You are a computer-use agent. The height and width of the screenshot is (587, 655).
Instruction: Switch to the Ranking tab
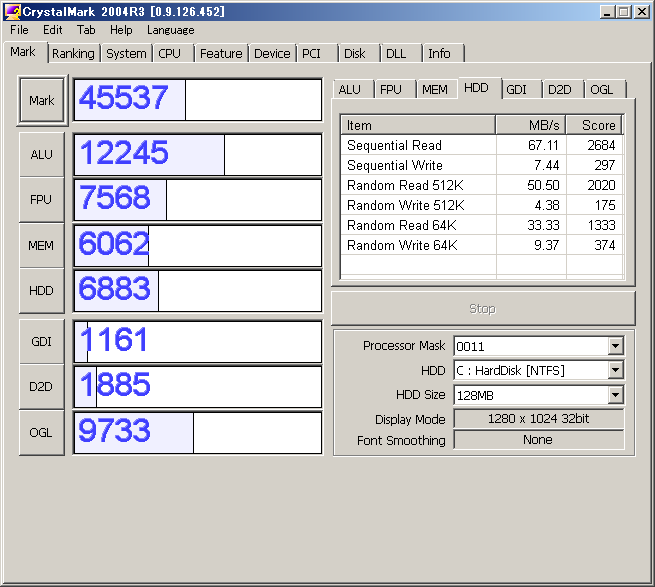point(73,54)
